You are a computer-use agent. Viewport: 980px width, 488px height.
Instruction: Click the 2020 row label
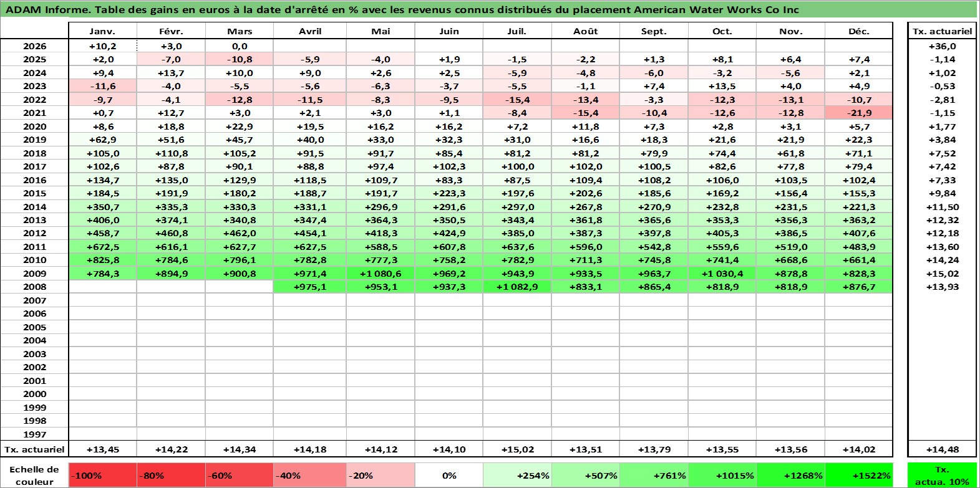click(34, 127)
